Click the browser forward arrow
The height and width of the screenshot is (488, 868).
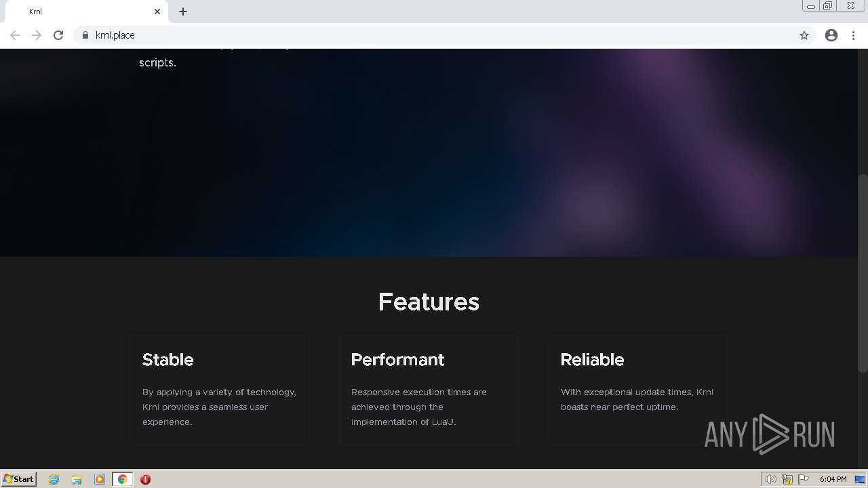pos(37,35)
